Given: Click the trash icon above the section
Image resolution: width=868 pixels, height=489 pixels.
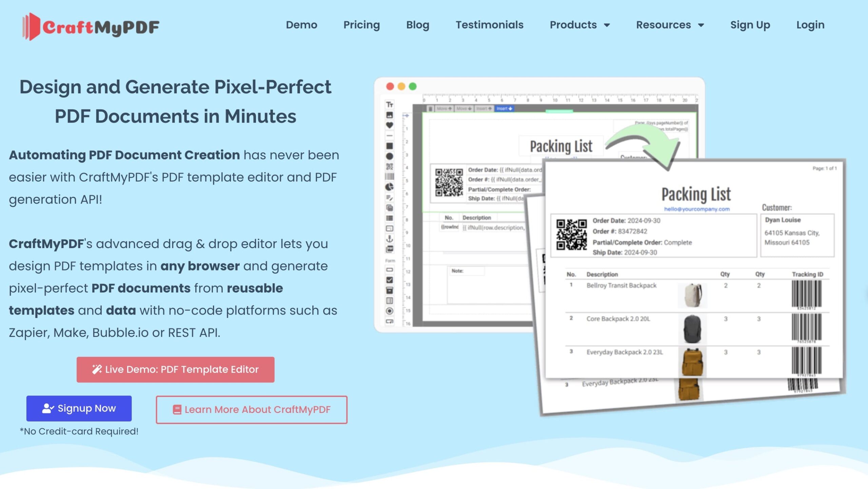Looking at the screenshot, I should pyautogui.click(x=430, y=109).
